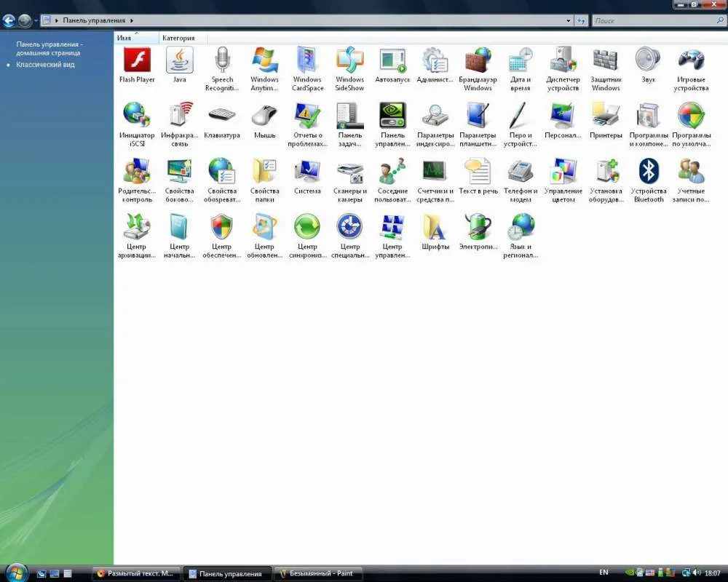Open Центр специальных возможностей icon

[349, 236]
